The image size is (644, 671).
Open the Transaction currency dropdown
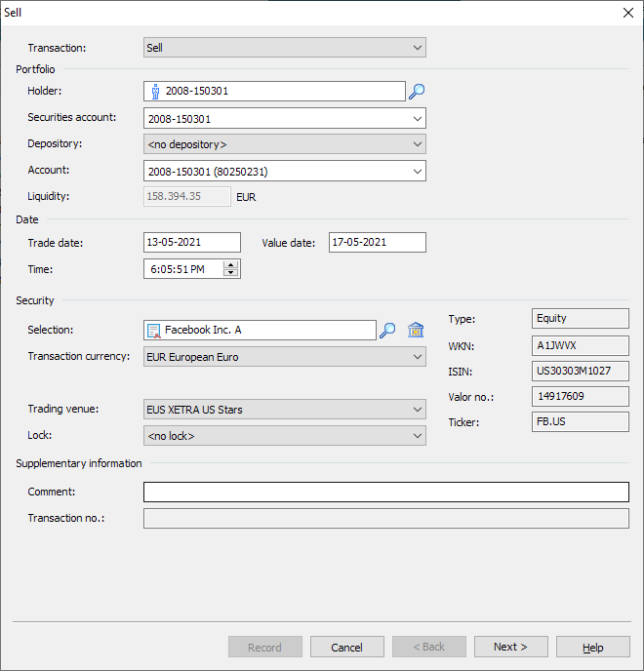(418, 357)
